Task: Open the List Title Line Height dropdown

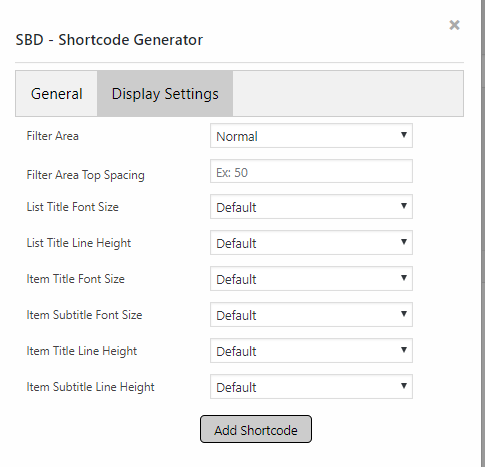Action: pyautogui.click(x=311, y=243)
